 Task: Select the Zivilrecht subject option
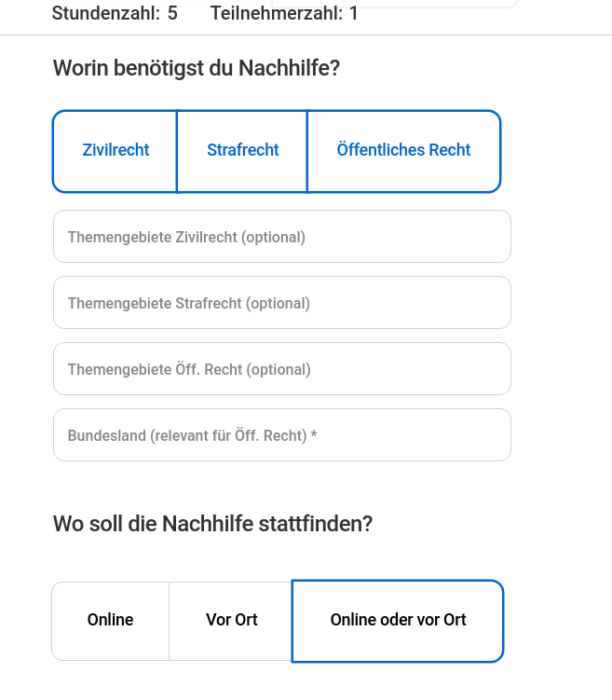coord(116,151)
